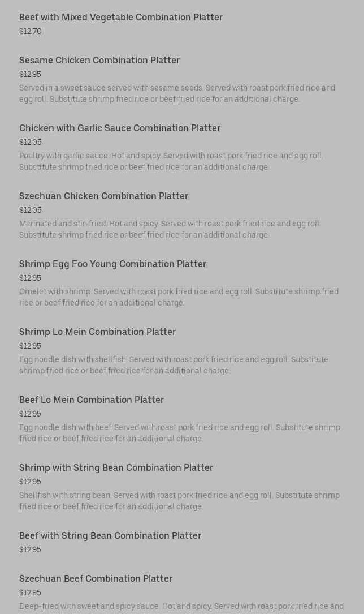Select Shrimp Egg Foo Young Combination Platter
This screenshot has height=614, width=364.
coord(112,264)
